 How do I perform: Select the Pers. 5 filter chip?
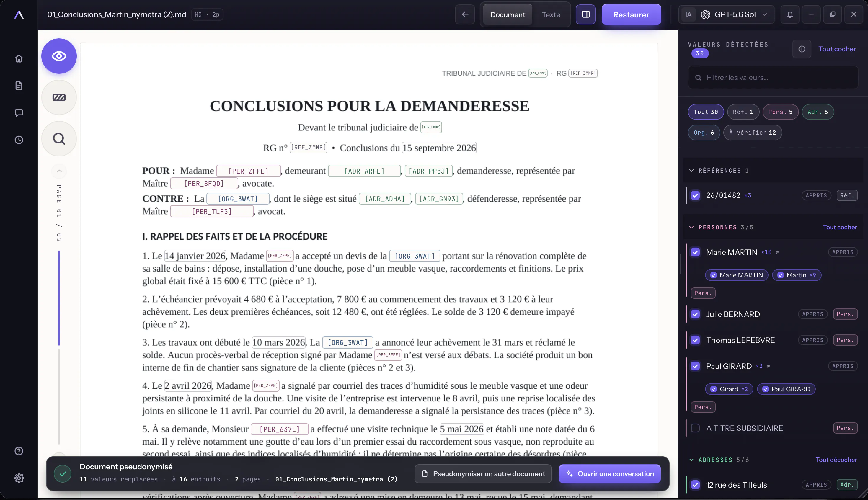[780, 112]
